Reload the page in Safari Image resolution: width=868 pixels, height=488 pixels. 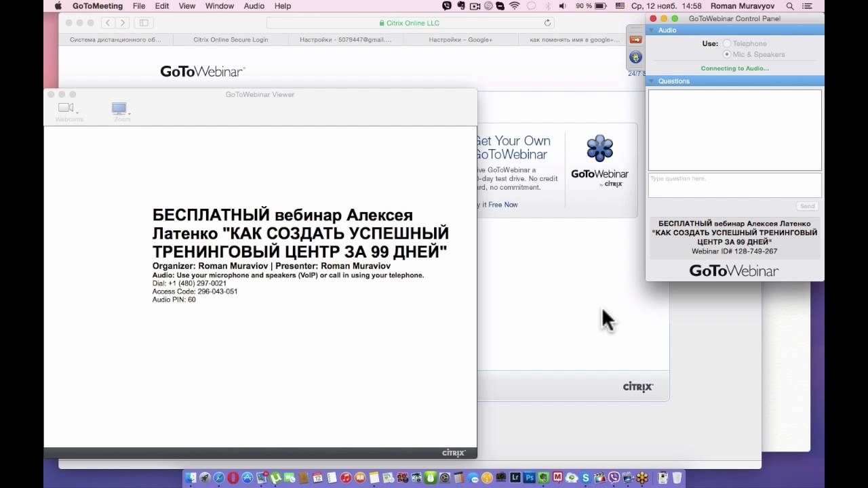point(547,23)
